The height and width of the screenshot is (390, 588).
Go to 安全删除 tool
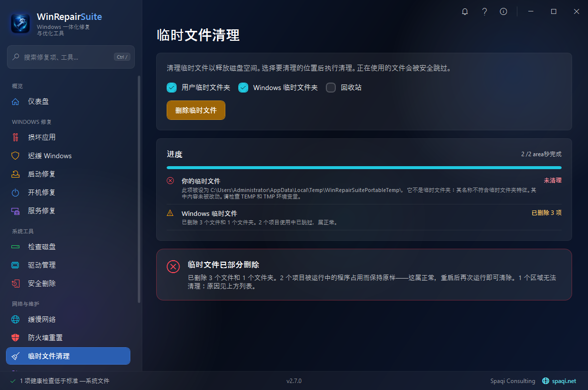tap(68, 284)
